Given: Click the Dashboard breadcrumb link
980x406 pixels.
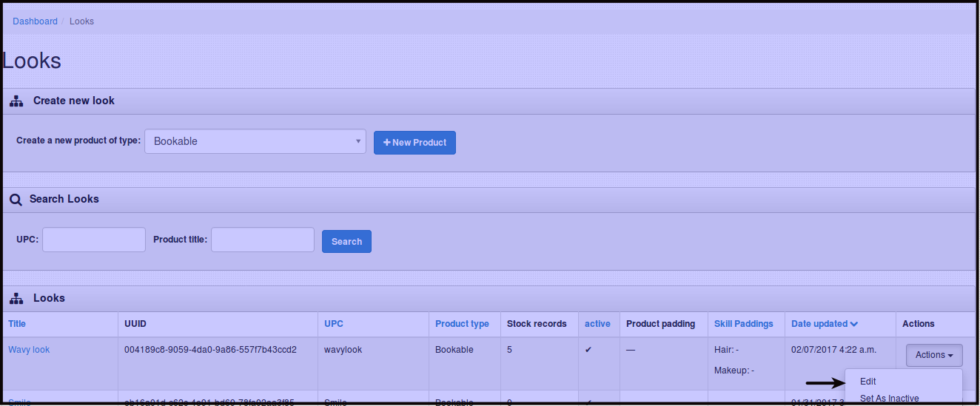Looking at the screenshot, I should coord(35,21).
